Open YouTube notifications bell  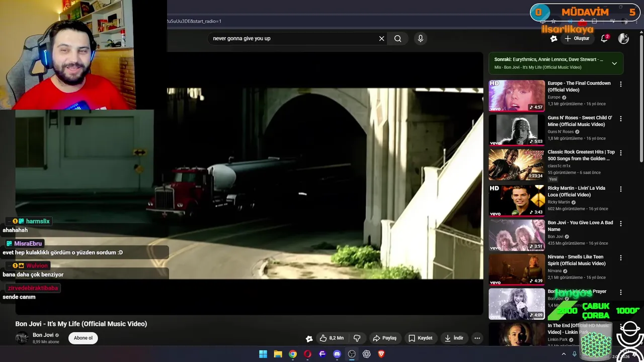[604, 38]
